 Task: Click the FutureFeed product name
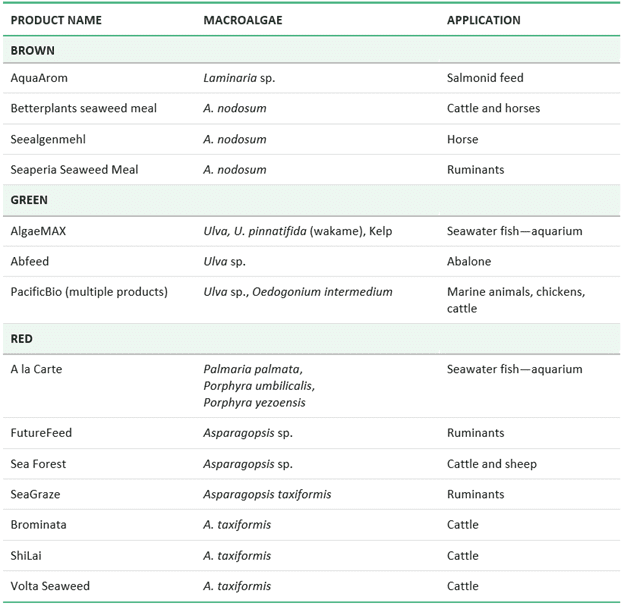[x=41, y=433]
